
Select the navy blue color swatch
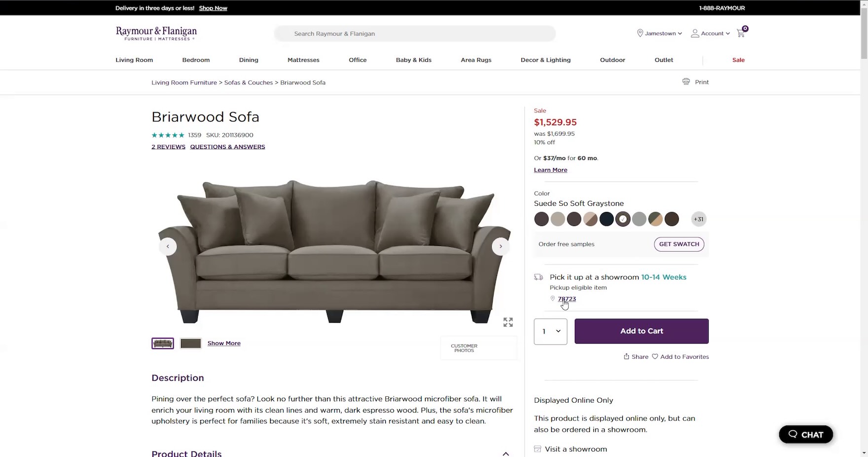tap(607, 219)
